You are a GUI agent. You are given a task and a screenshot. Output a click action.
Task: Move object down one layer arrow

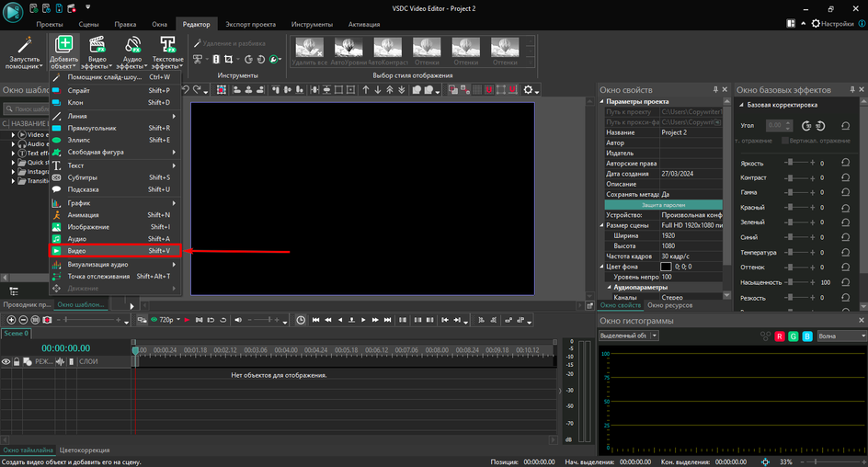(x=378, y=90)
